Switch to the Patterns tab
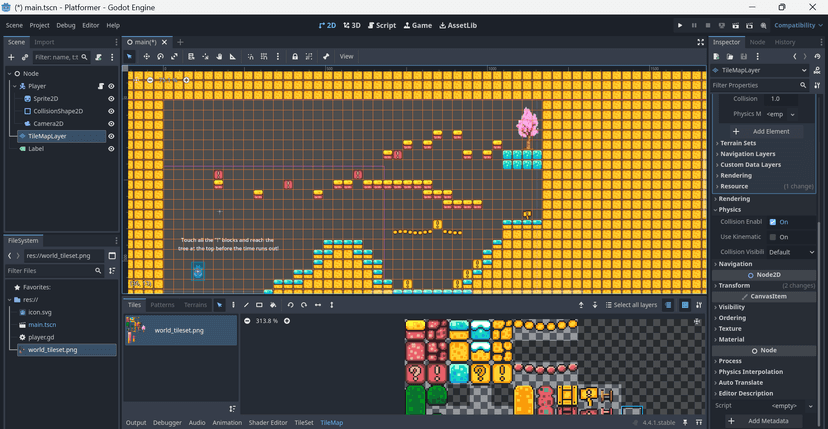The width and height of the screenshot is (828, 429). [162, 305]
